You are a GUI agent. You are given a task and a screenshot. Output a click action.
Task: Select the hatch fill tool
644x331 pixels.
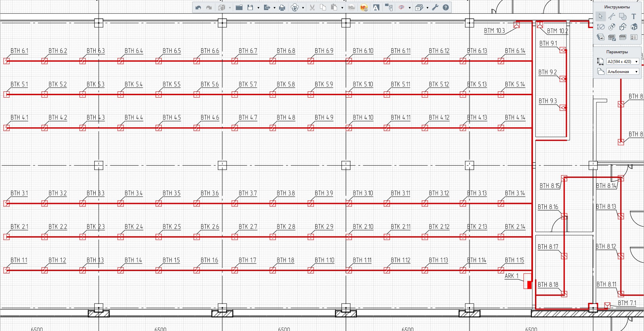[x=623, y=16]
